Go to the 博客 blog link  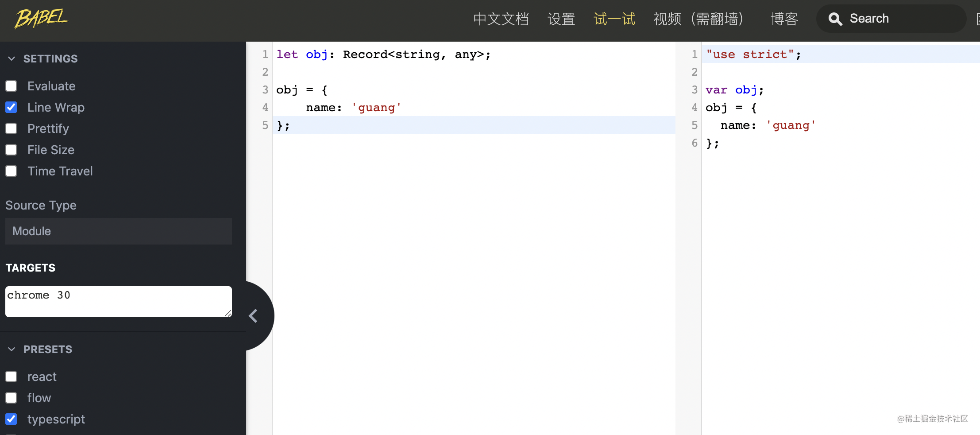(784, 19)
